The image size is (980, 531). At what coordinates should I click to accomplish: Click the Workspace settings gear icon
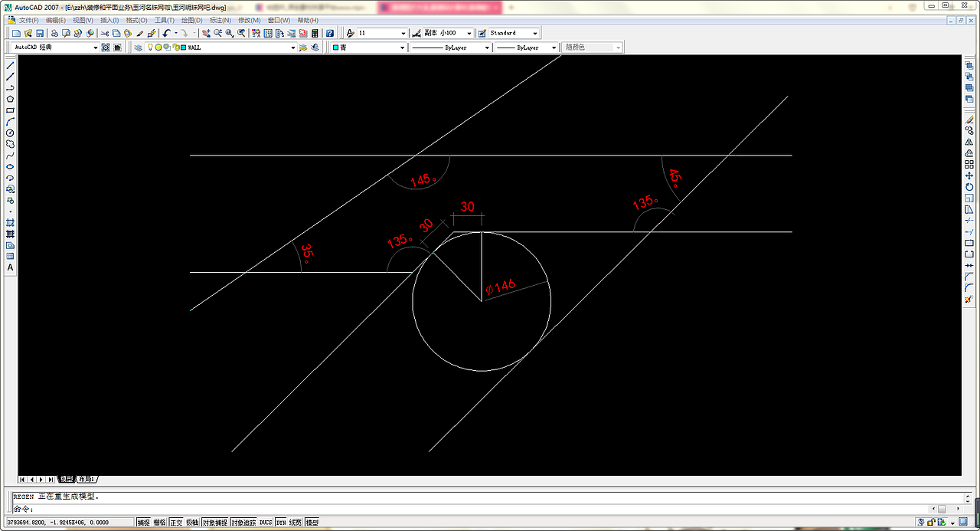click(x=106, y=47)
